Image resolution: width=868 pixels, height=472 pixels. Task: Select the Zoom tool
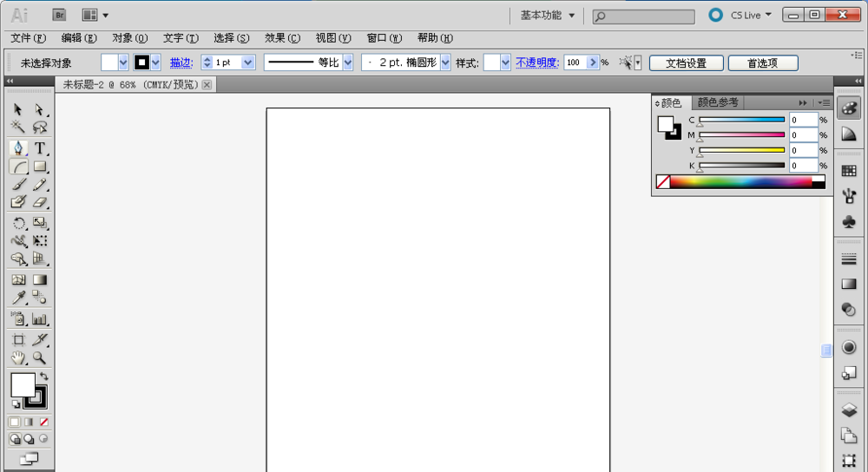click(x=39, y=357)
